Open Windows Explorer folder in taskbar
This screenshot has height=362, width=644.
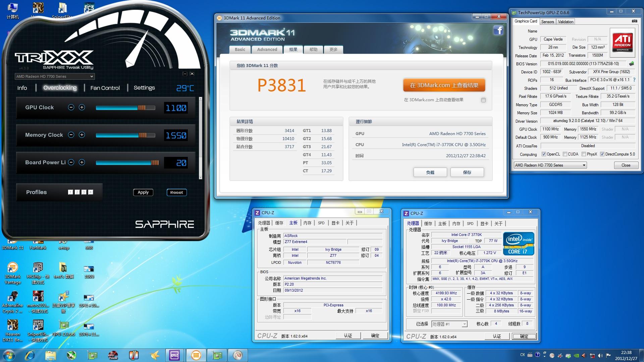[x=51, y=355]
